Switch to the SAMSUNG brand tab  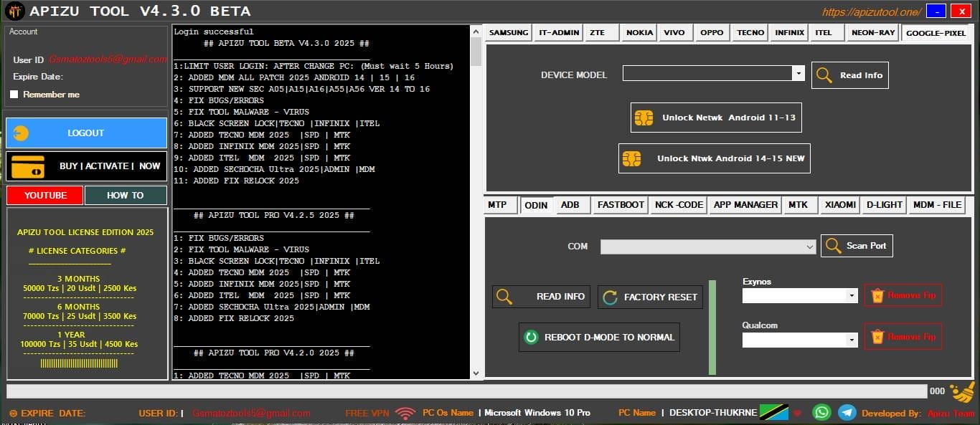point(508,32)
